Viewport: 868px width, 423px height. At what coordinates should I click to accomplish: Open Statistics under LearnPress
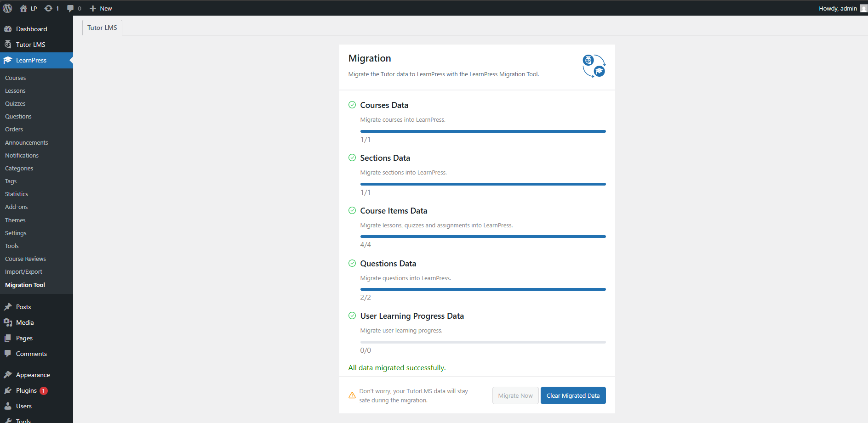point(16,194)
